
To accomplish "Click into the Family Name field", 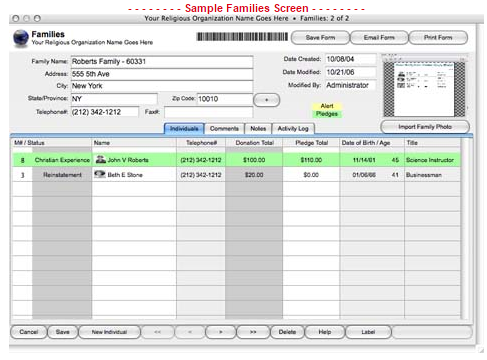I will 162,62.
